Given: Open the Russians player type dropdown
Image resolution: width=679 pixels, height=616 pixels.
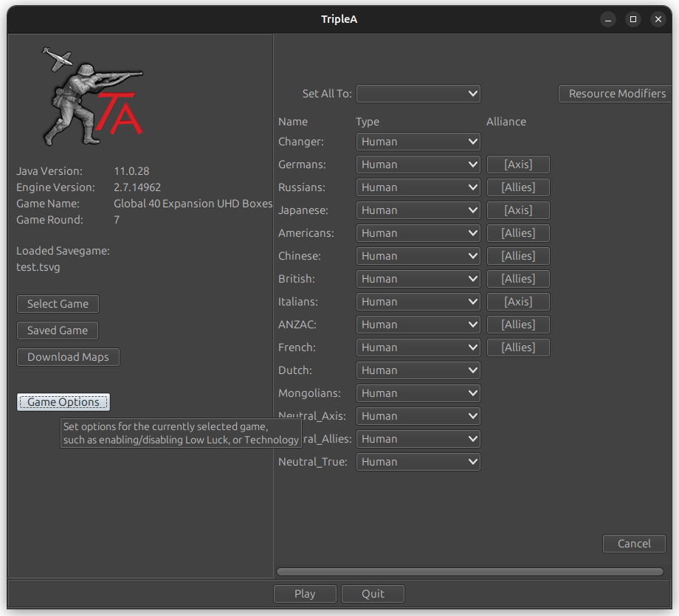Looking at the screenshot, I should pos(418,187).
